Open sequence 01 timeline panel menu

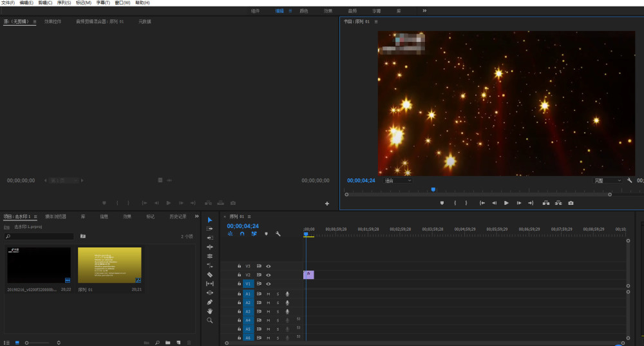pos(249,216)
